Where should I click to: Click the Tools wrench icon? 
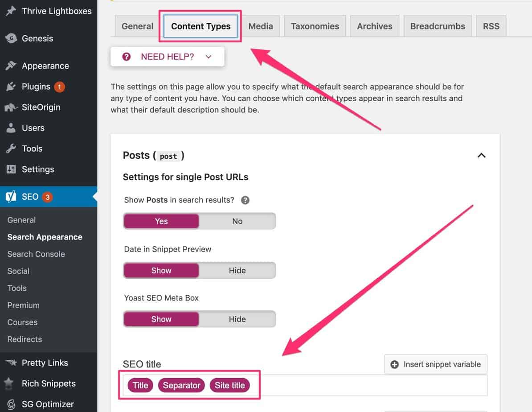(11, 148)
